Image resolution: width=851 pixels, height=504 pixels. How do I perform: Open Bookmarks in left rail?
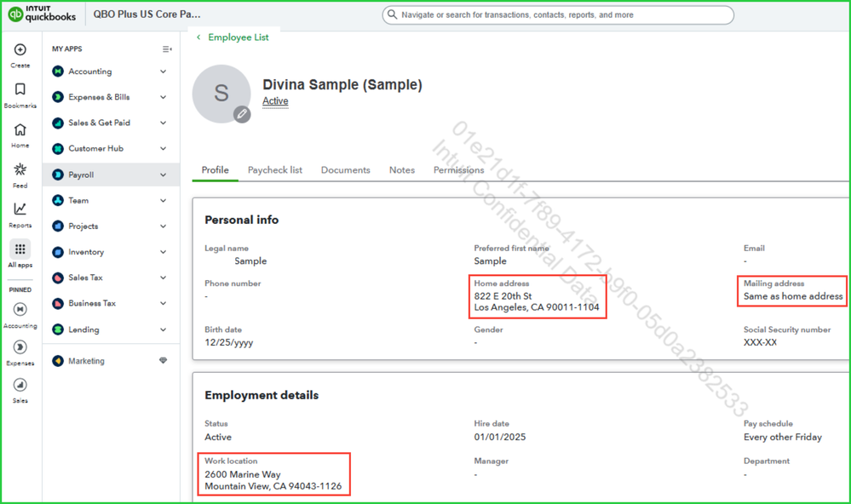pos(20,89)
